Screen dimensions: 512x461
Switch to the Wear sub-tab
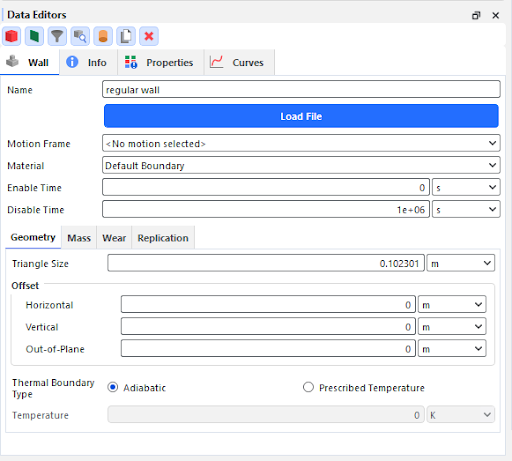114,238
